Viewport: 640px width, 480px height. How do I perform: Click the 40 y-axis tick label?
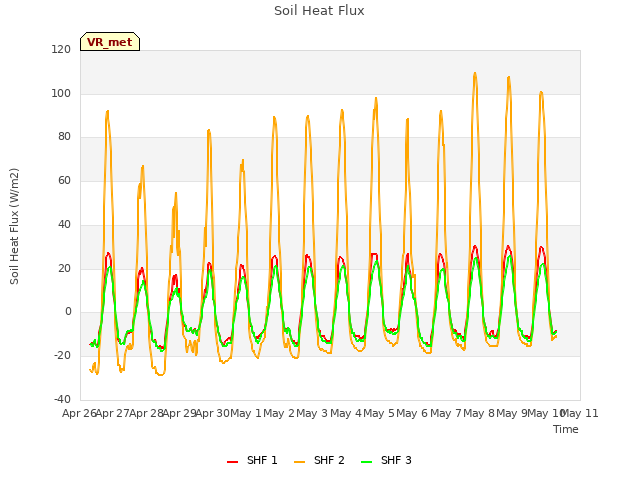coord(64,224)
